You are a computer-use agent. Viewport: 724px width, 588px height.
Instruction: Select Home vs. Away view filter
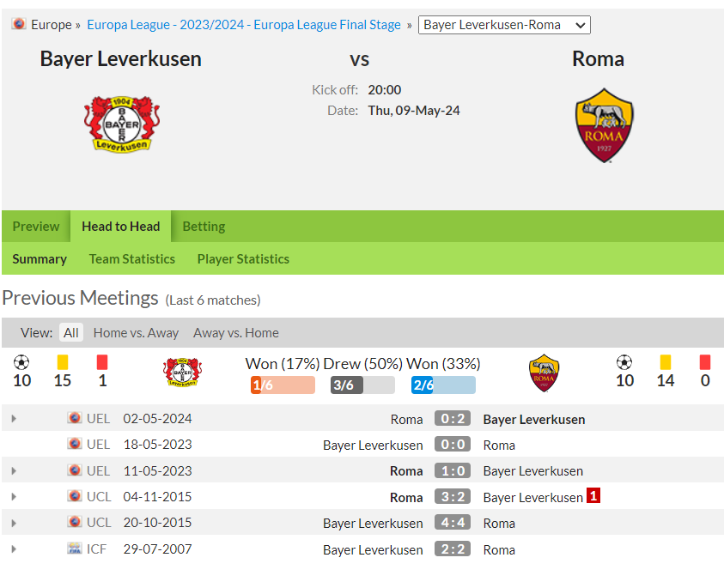[x=136, y=333]
